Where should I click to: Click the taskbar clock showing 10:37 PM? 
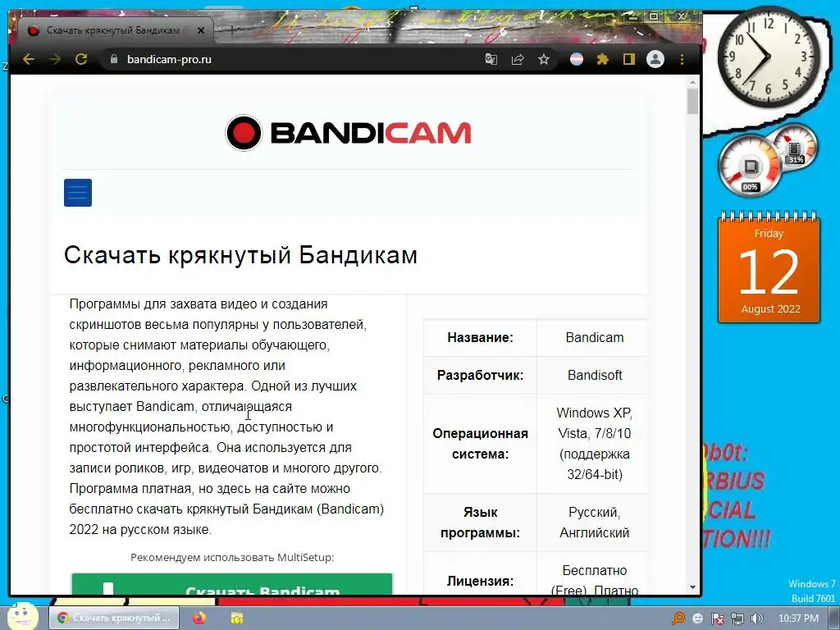click(798, 618)
